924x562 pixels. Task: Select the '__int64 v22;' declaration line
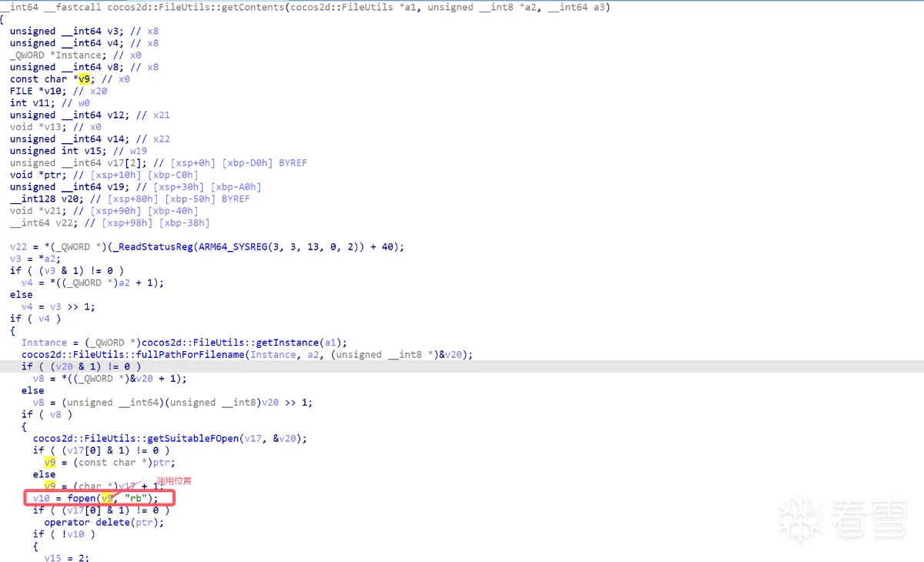110,223
